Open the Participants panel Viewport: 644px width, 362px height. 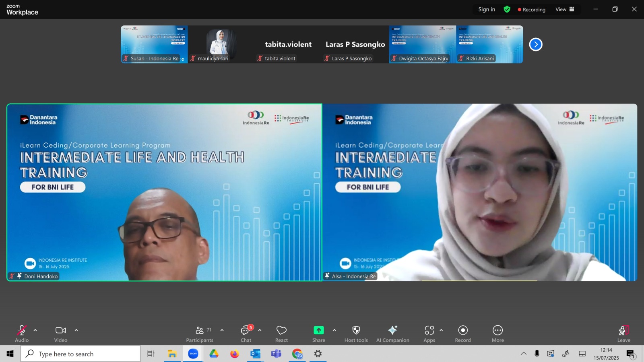(x=200, y=334)
